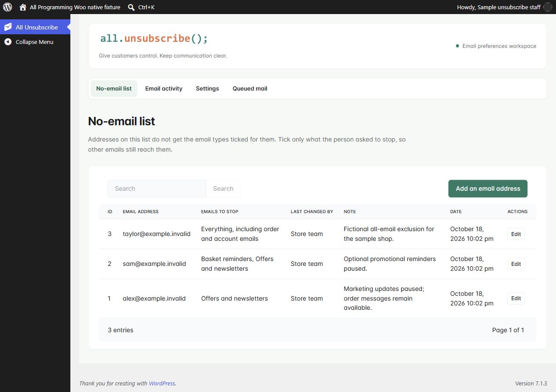
Task: Click the 'No-email list' page heading
Action: pos(121,121)
